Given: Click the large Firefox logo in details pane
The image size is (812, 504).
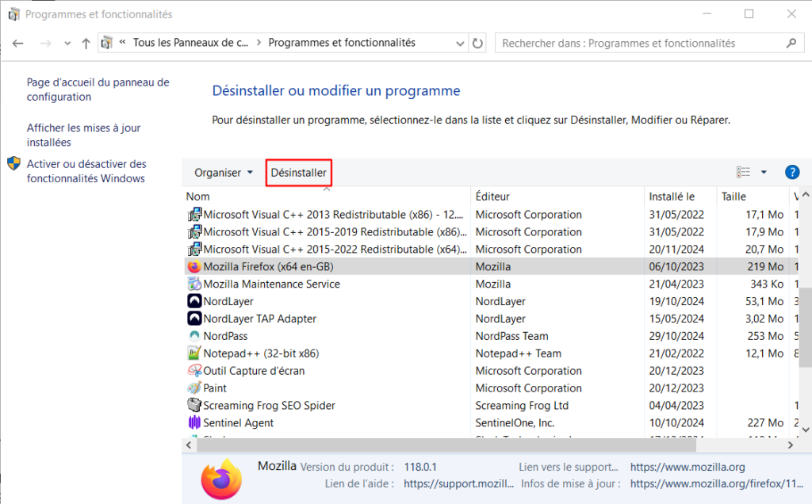Looking at the screenshot, I should (222, 479).
